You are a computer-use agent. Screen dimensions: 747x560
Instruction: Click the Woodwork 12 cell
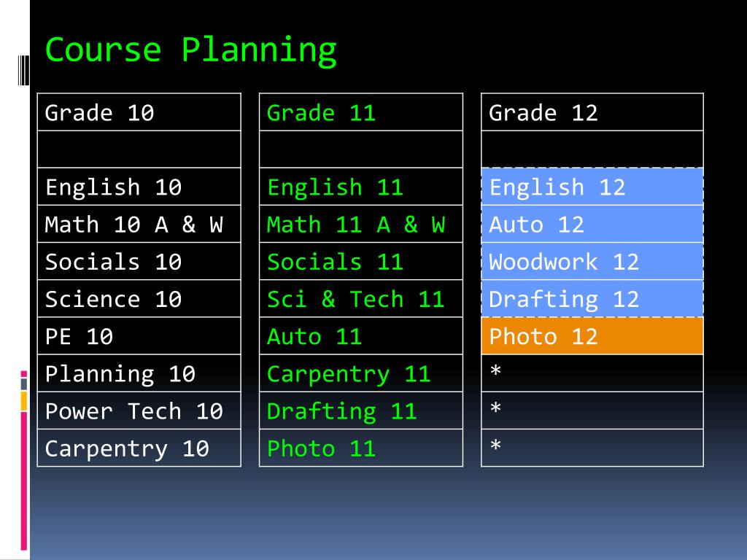click(x=592, y=261)
